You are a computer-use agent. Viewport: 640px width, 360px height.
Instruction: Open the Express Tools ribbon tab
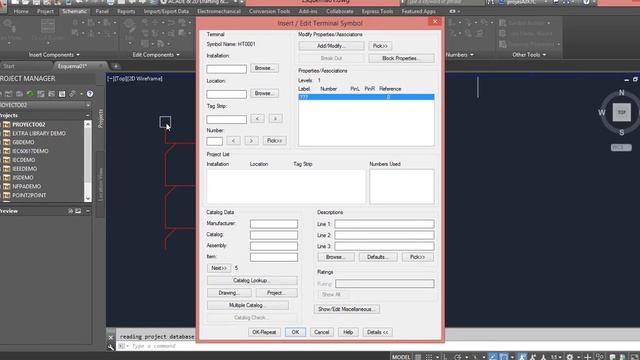378,11
